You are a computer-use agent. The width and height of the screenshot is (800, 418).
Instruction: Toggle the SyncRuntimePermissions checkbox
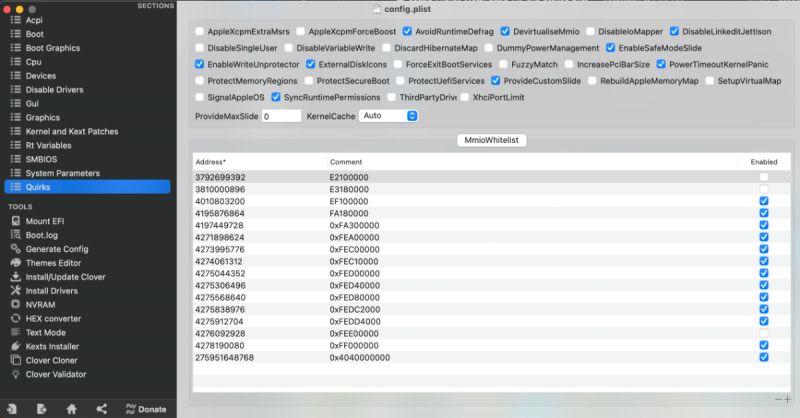click(276, 97)
